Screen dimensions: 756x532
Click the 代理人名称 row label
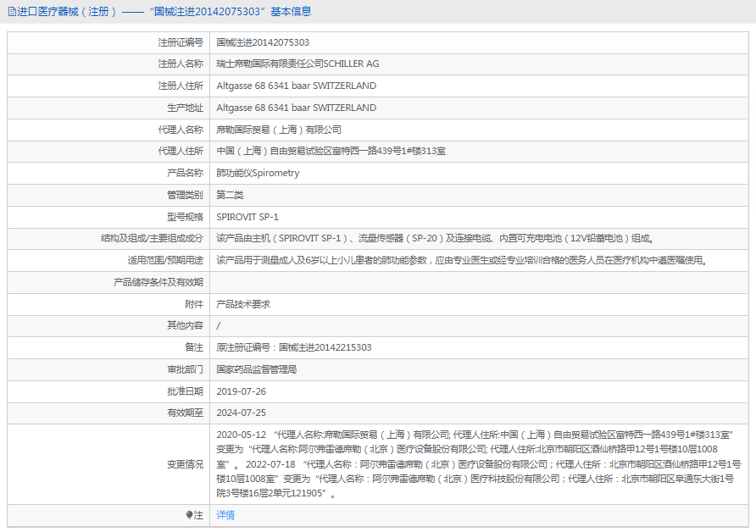(181, 130)
